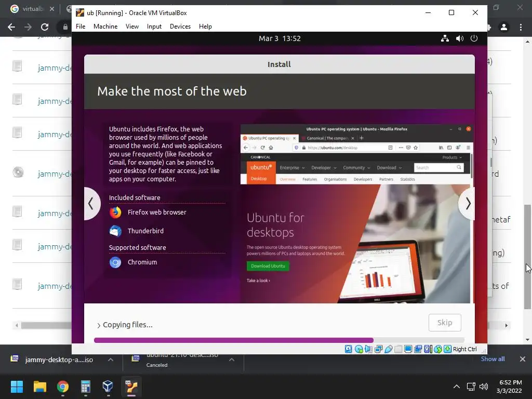The height and width of the screenshot is (399, 532).
Task: Go back in the Chrome browser
Action: pyautogui.click(x=11, y=27)
